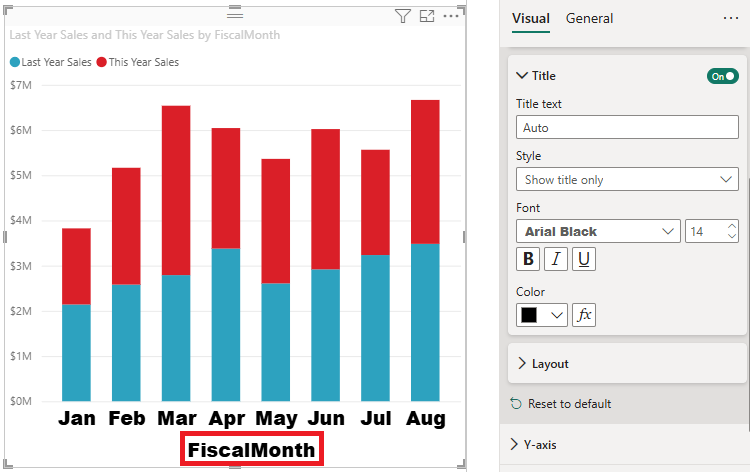The image size is (750, 472).
Task: Click the $0M y-axis label
Action: coord(21,401)
